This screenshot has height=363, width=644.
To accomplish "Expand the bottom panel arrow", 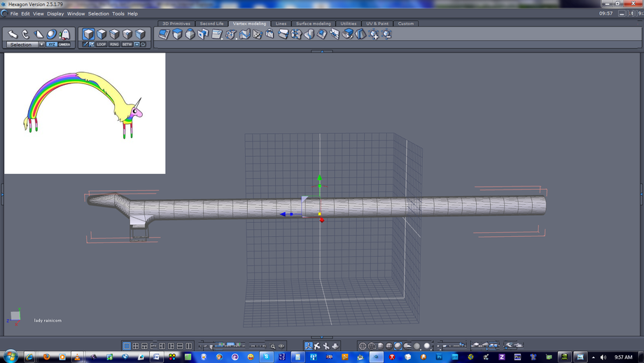I will (x=322, y=338).
